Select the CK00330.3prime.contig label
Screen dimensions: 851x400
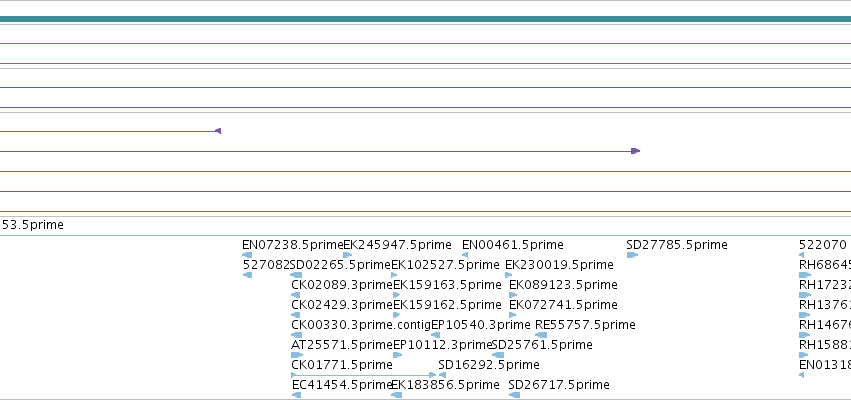point(361,325)
